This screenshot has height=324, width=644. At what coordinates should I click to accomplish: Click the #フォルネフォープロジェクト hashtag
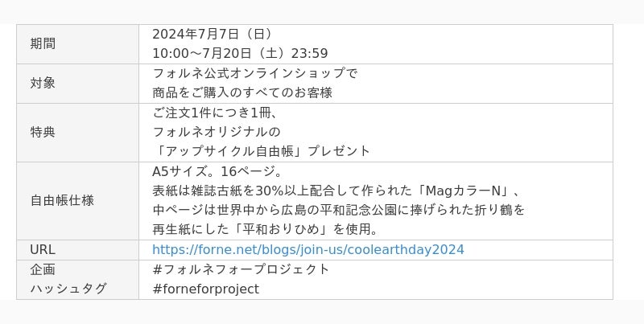pos(241,269)
